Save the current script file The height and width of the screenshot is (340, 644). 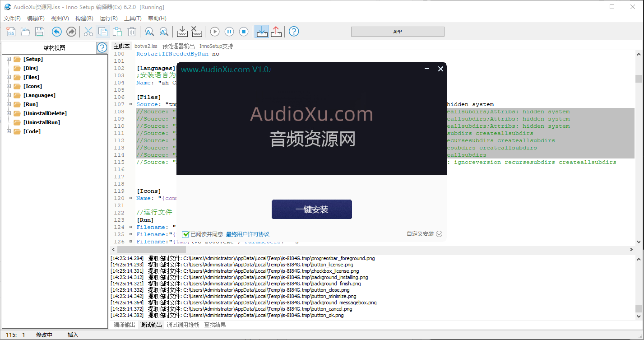pos(39,32)
